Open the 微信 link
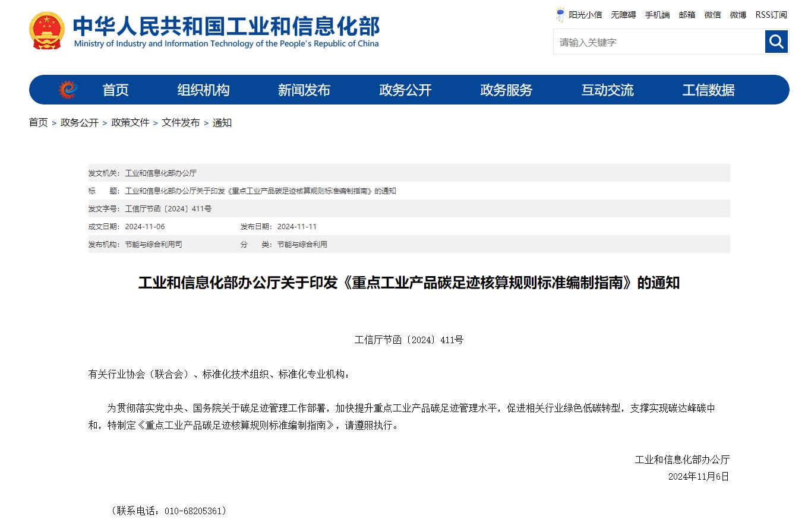The height and width of the screenshot is (532, 808). [x=712, y=15]
